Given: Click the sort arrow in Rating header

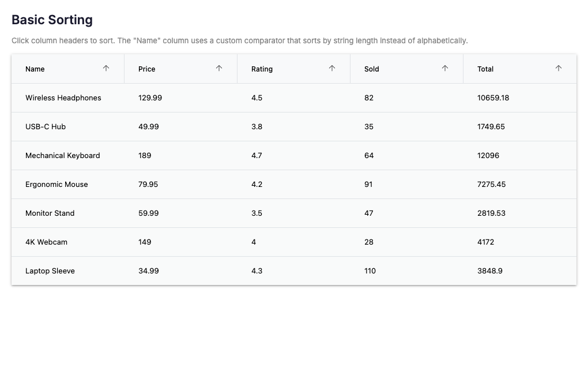Looking at the screenshot, I should 332,68.
